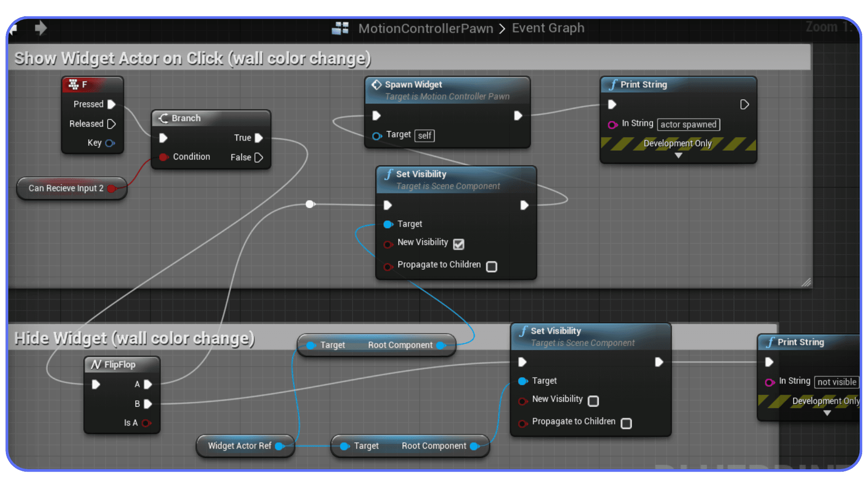Click the Spawn Widget diamond icon
This screenshot has height=488, width=868.
377,84
